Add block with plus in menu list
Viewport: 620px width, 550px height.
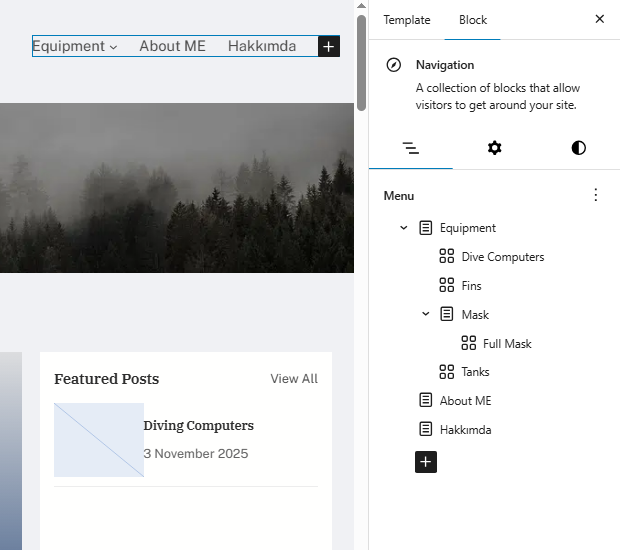pyautogui.click(x=426, y=462)
